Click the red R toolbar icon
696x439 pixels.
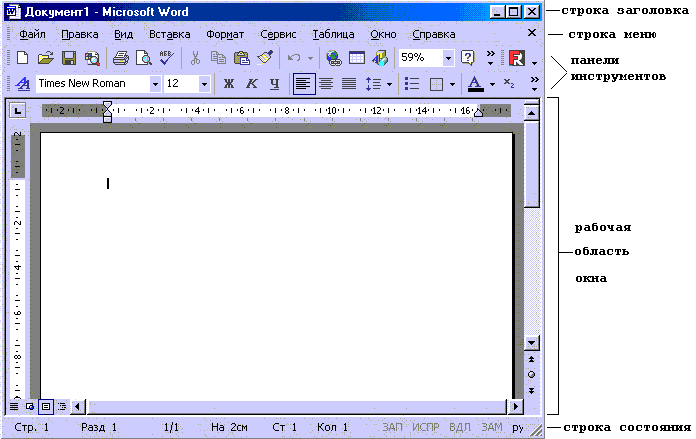point(517,58)
